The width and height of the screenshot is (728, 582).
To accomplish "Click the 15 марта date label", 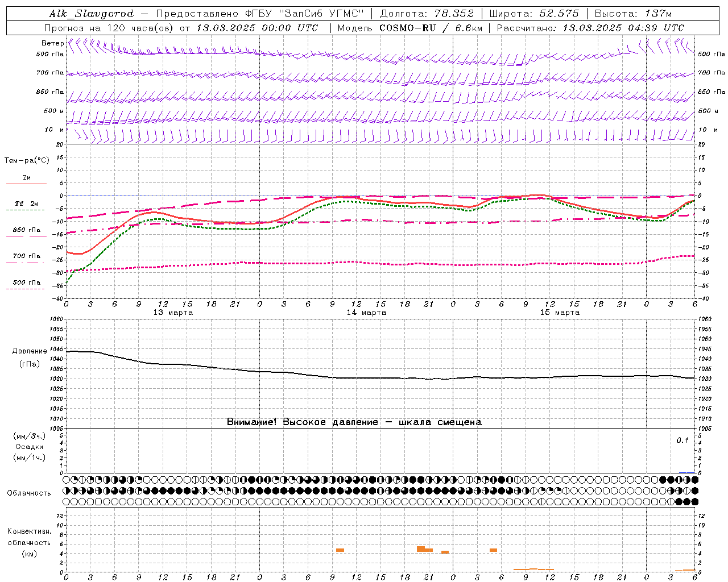I will (x=560, y=313).
